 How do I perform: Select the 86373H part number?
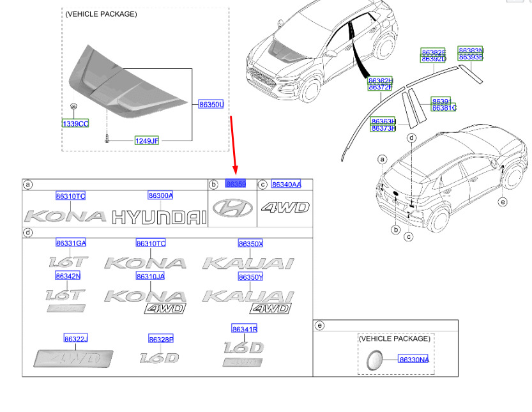383,128
